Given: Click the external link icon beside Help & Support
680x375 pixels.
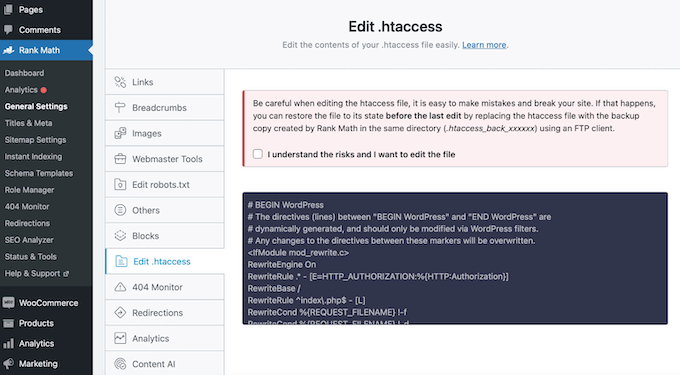Looking at the screenshot, I should point(66,274).
